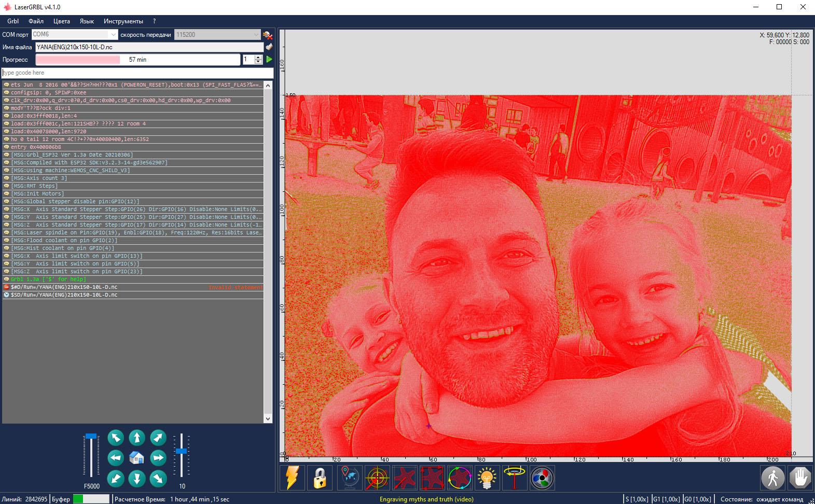This screenshot has width=815, height=504.
Task: Open the COM port dropdown
Action: click(x=113, y=35)
